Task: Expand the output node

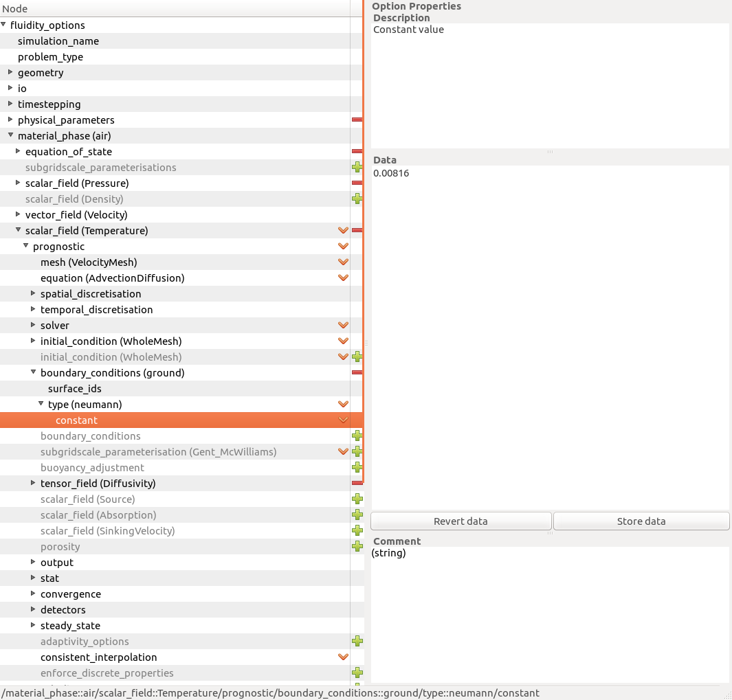Action: point(33,562)
